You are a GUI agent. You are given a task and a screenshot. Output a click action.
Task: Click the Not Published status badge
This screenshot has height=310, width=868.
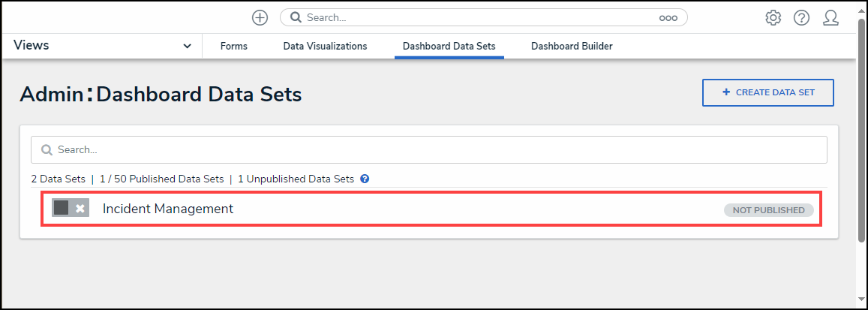pyautogui.click(x=768, y=210)
